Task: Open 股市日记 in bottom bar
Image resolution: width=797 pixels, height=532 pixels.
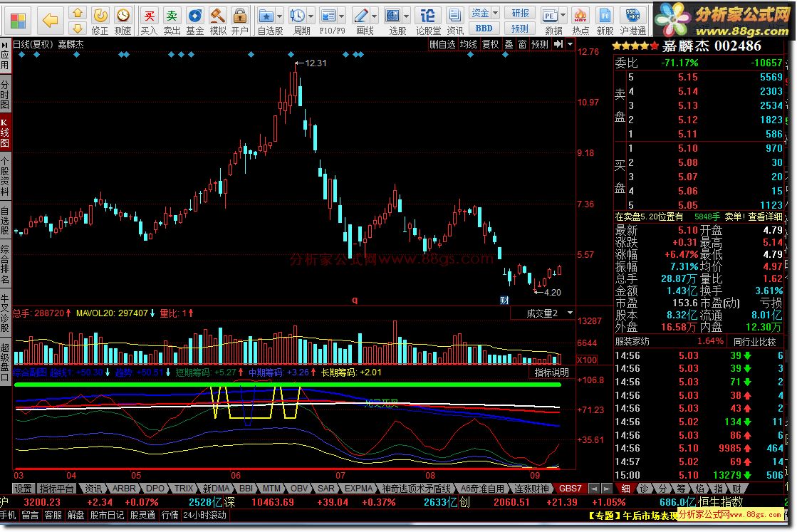Action: (x=107, y=515)
